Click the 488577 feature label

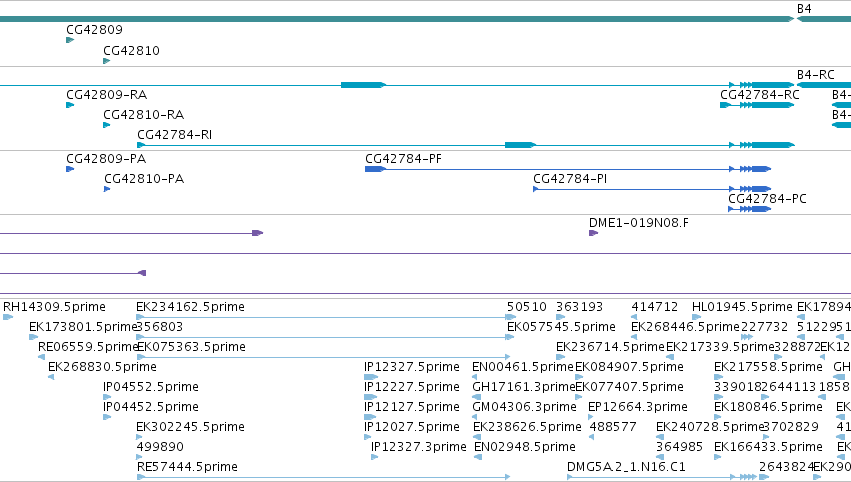click(x=613, y=428)
